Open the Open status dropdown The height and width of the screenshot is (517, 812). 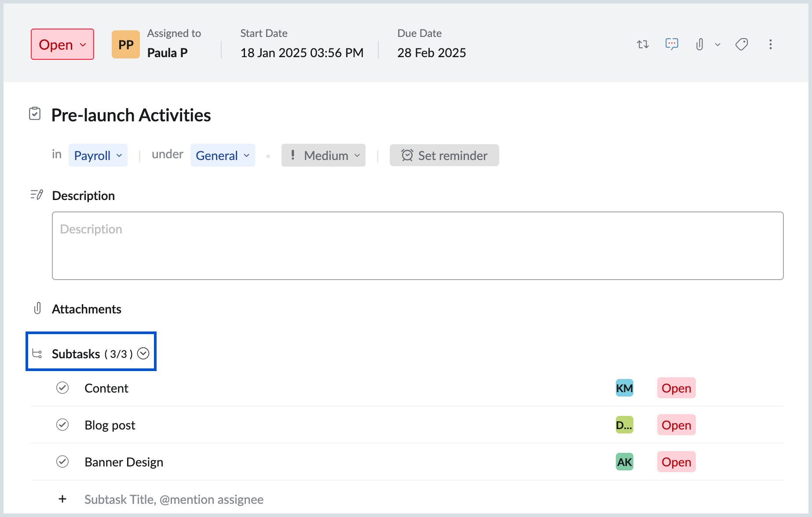click(x=62, y=44)
